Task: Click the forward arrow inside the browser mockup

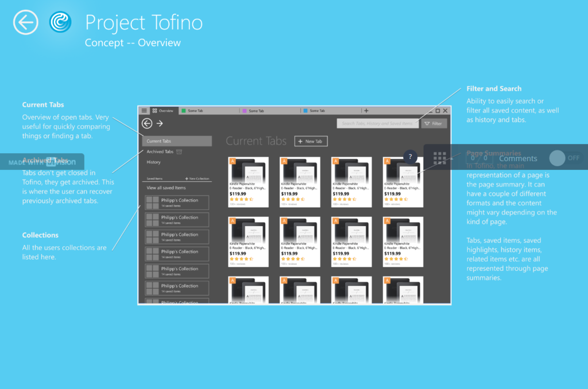Action: click(160, 123)
